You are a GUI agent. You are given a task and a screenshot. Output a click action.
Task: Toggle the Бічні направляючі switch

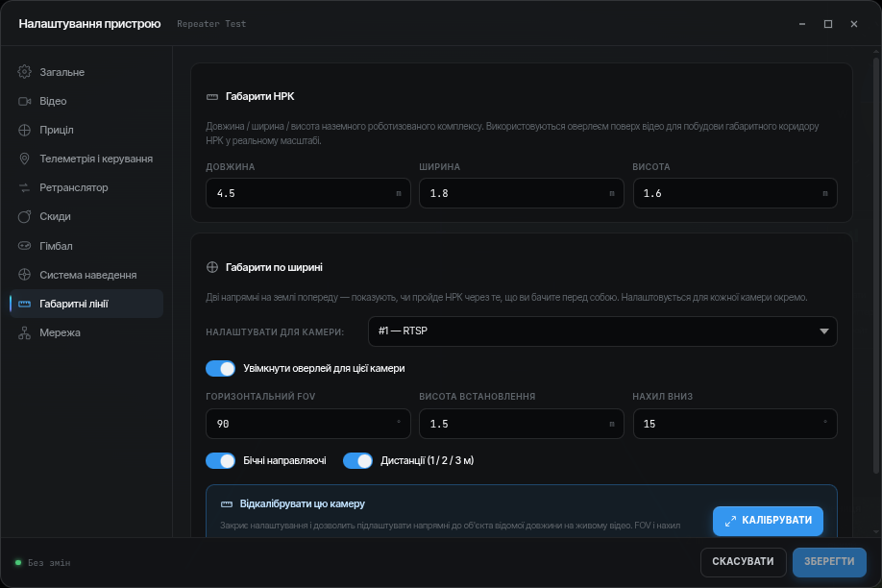tap(221, 461)
